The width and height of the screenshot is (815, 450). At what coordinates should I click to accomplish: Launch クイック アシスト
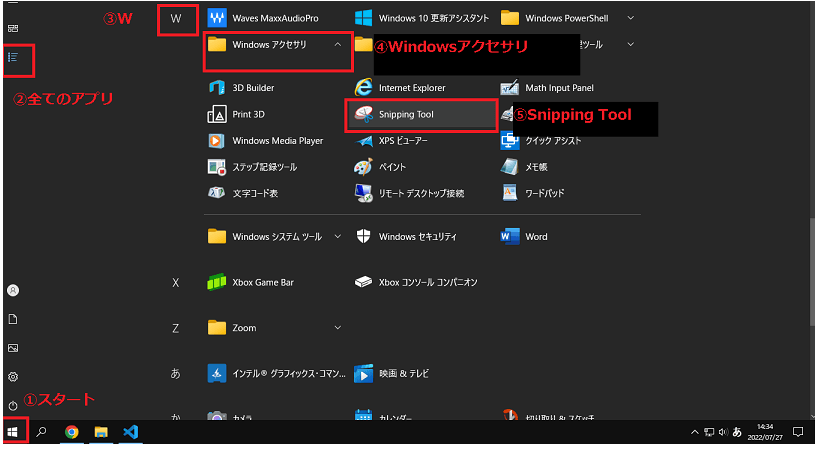pos(541,141)
